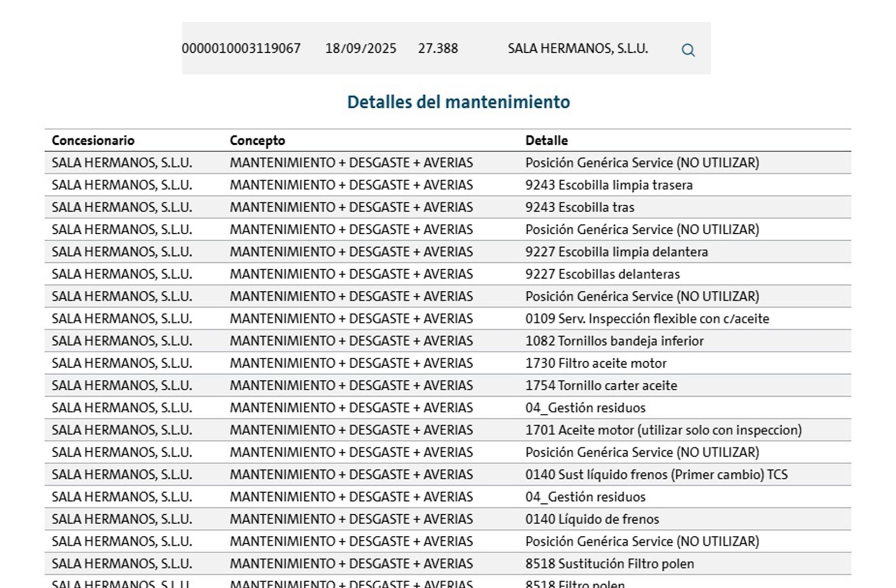Click the date 18/09/2025
The image size is (896, 588).
point(361,49)
